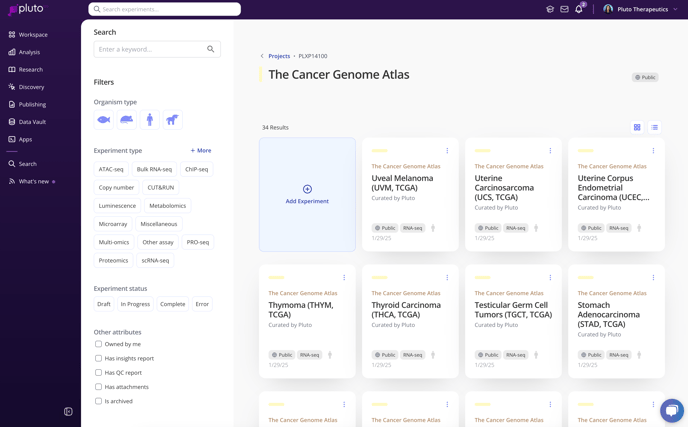Open Research in the sidebar

coord(25,69)
